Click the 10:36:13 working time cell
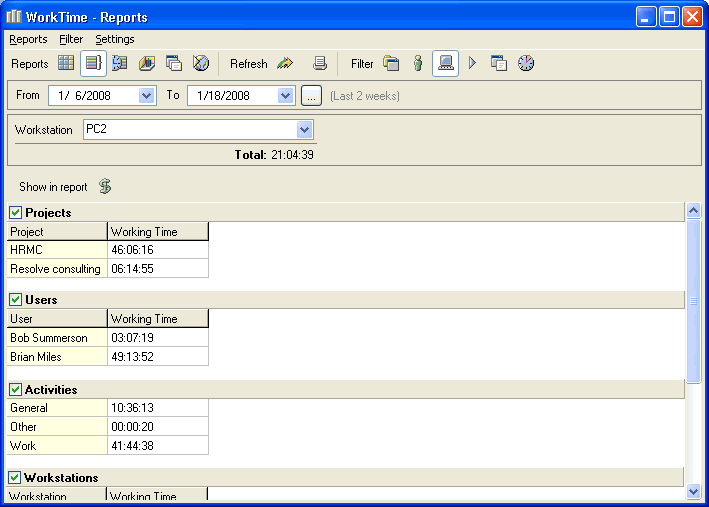This screenshot has width=709, height=507. point(158,408)
